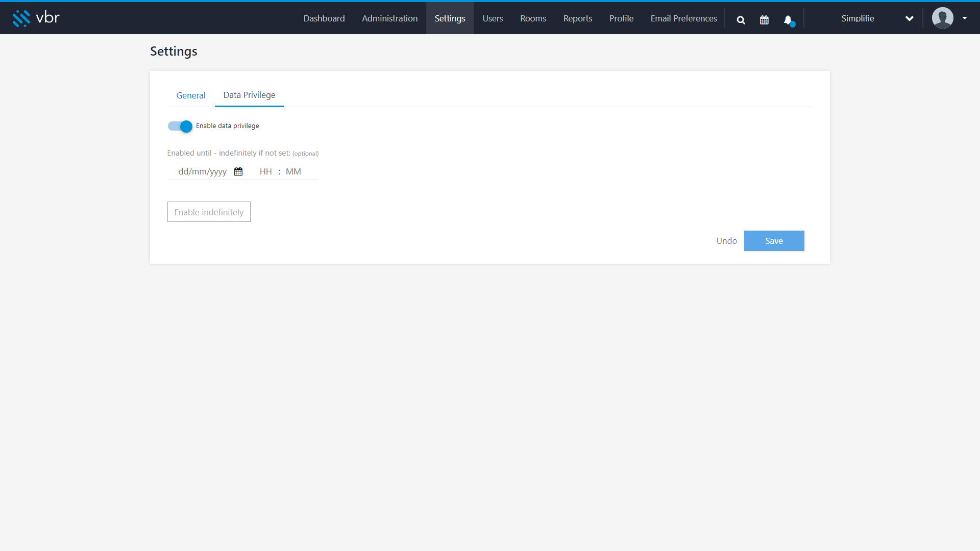Switch to the General tab
The height and width of the screenshot is (551, 980).
pos(191,95)
